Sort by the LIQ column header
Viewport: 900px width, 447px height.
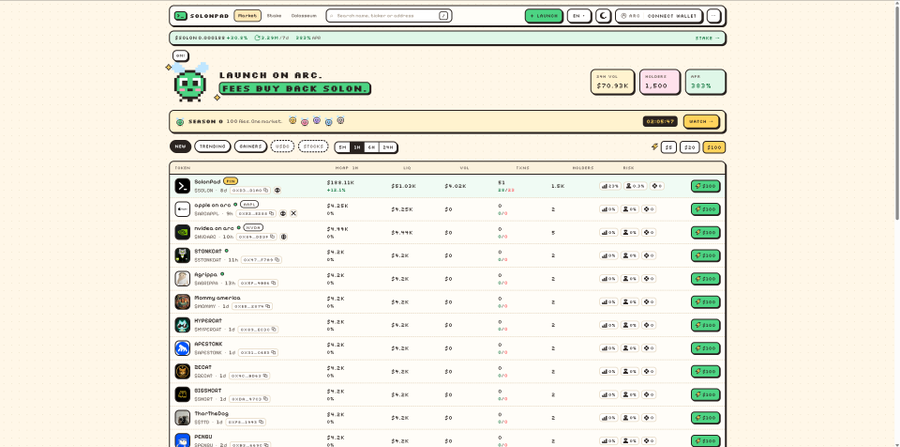tap(407, 168)
